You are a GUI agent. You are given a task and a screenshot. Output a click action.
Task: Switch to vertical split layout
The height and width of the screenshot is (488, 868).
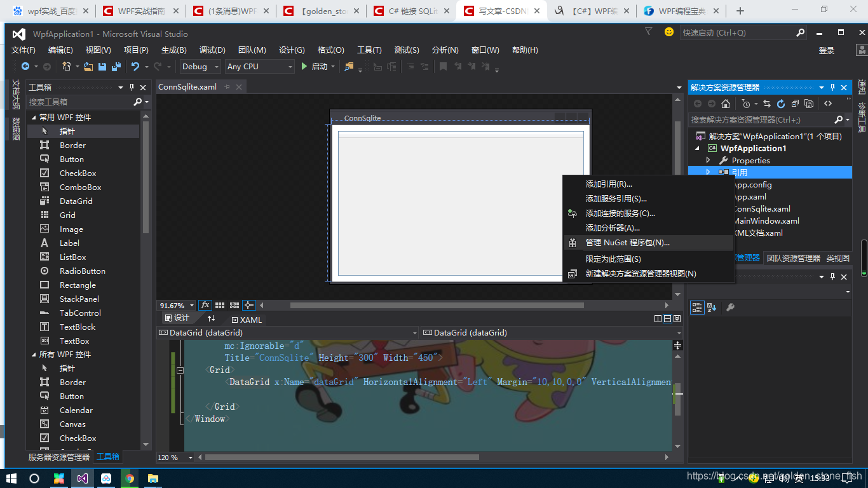(658, 318)
